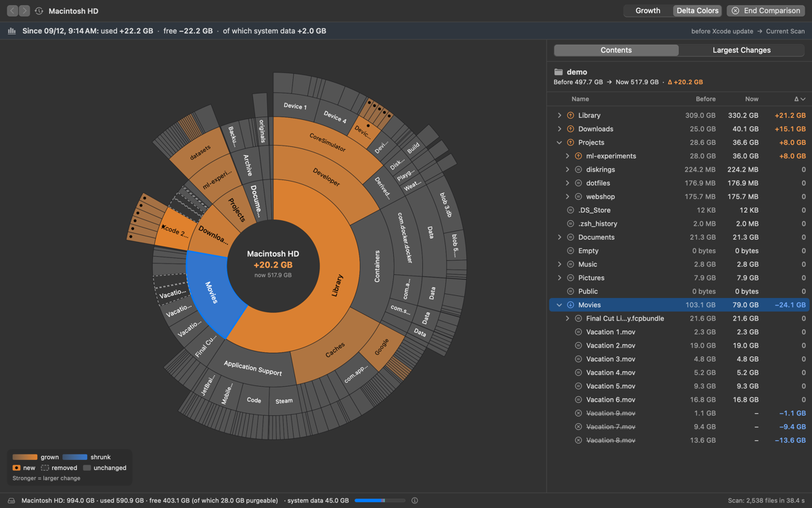Collapse the Movies folder row
The height and width of the screenshot is (508, 812).
click(559, 305)
